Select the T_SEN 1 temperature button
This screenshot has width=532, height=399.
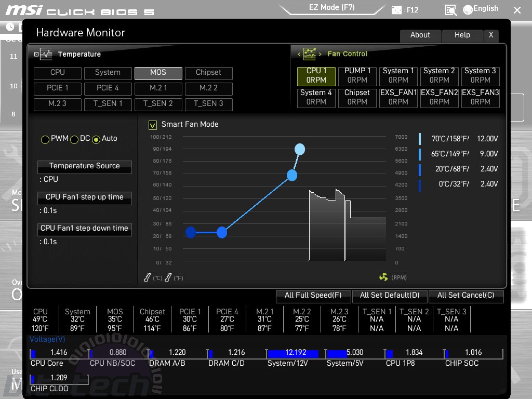pyautogui.click(x=108, y=104)
